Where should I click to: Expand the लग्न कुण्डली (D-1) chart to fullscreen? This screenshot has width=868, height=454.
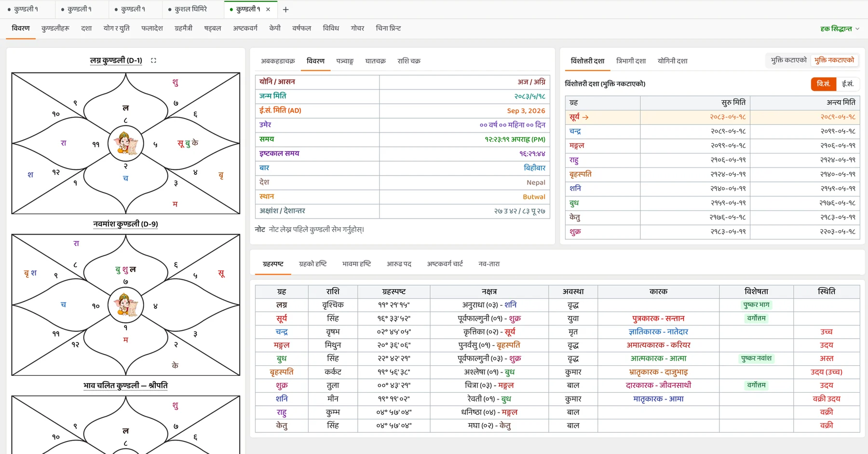[153, 60]
